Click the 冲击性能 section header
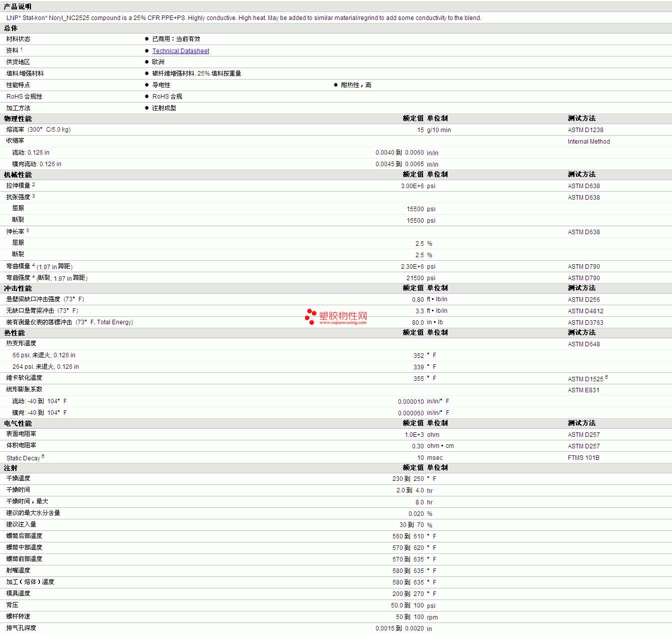 (17, 288)
